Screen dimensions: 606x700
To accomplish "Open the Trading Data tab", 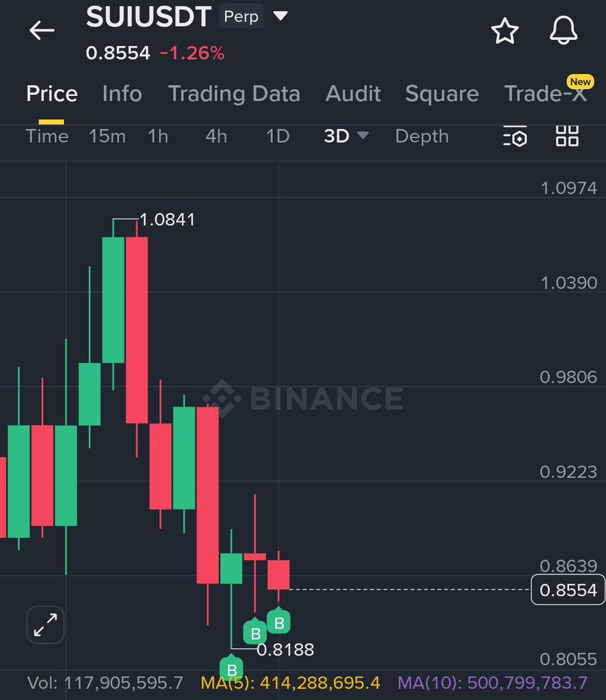I will [234, 93].
